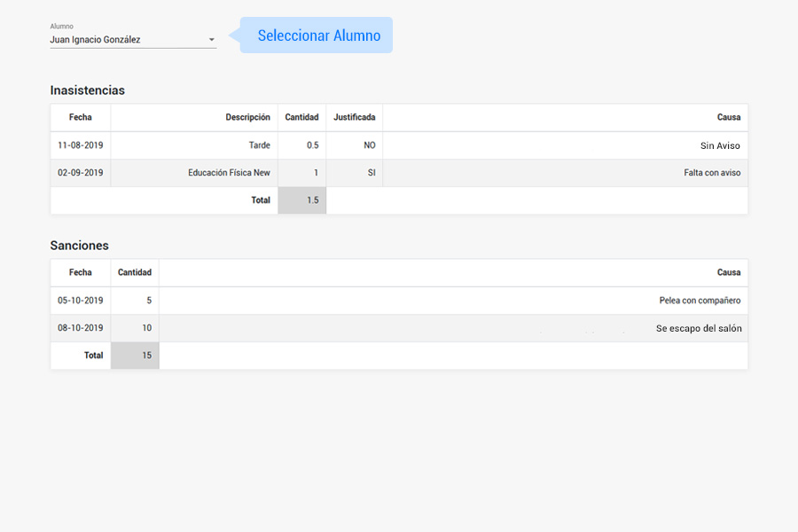Click the Sin Aviso cause cell
This screenshot has width=798, height=532.
(719, 146)
